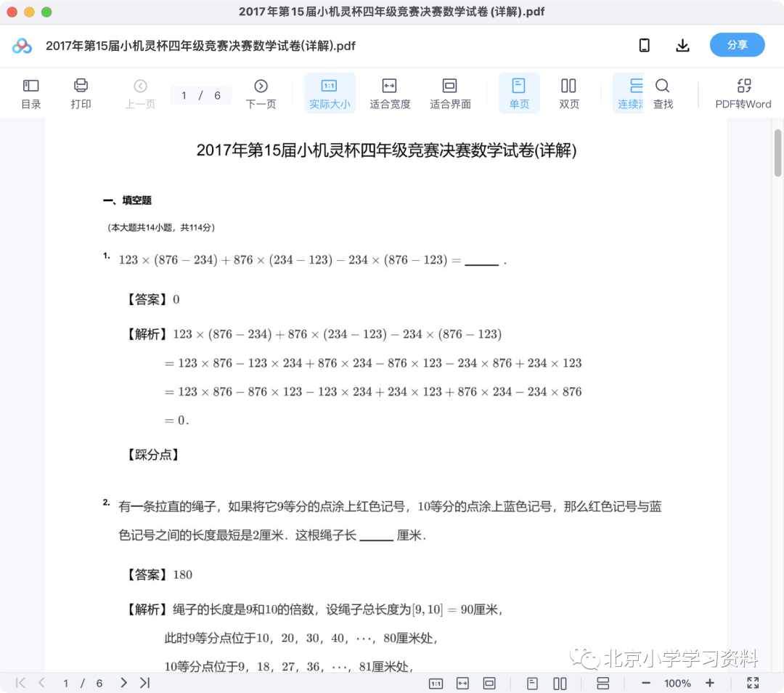This screenshot has height=693, width=784.
Task: Click the file name in header bar
Action: pyautogui.click(x=200, y=46)
